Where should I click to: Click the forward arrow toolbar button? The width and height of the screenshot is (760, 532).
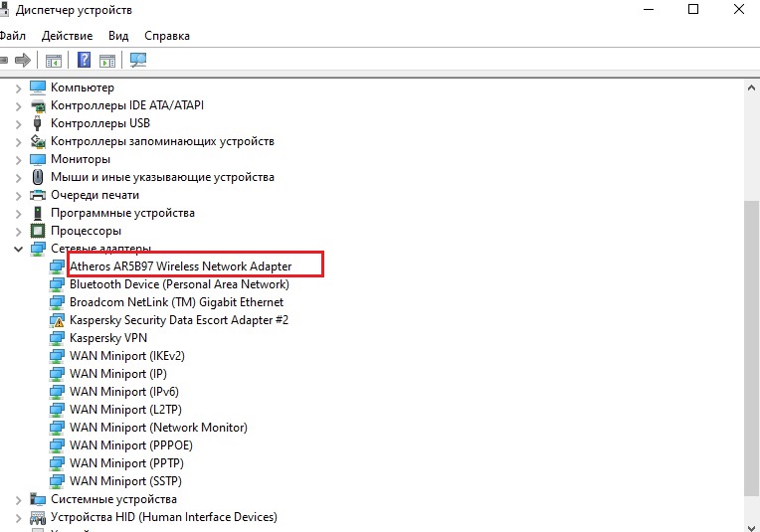pyautogui.click(x=21, y=61)
